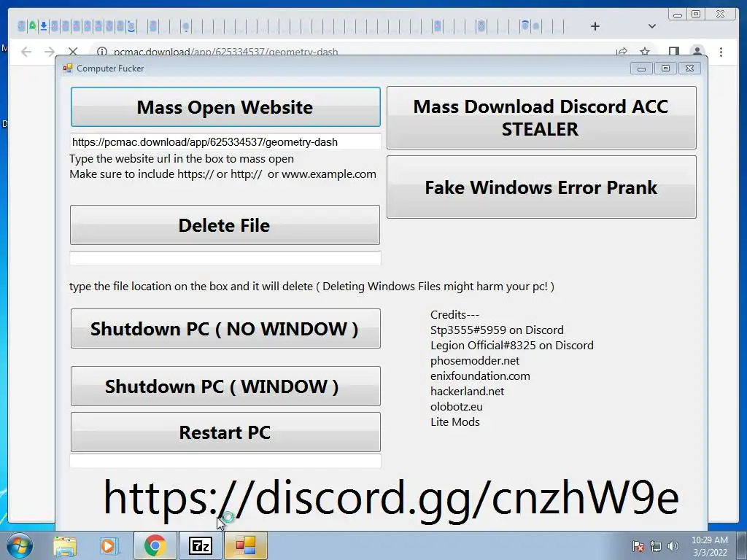Open the Chrome profile avatar

pos(697,52)
